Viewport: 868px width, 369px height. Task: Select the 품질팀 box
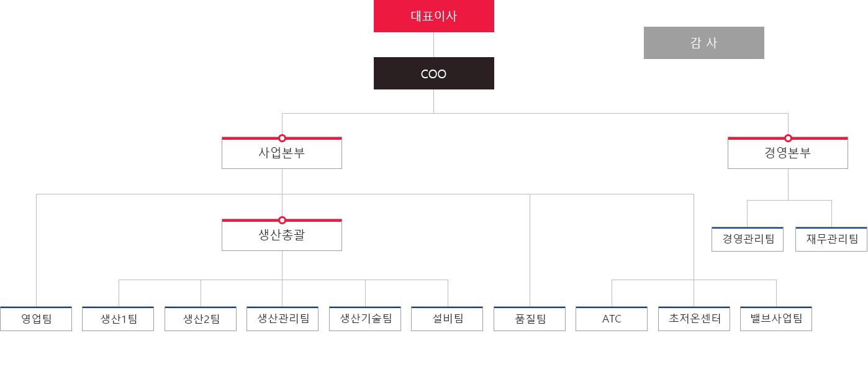tap(530, 319)
